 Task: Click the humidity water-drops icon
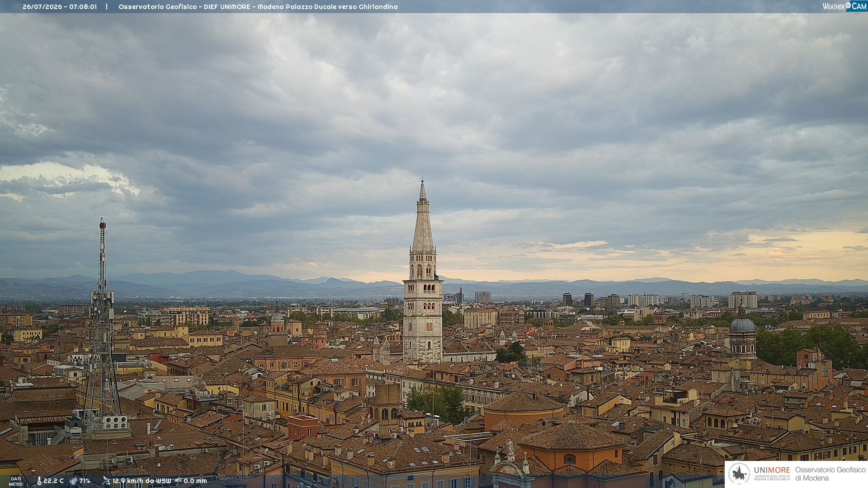(x=73, y=481)
